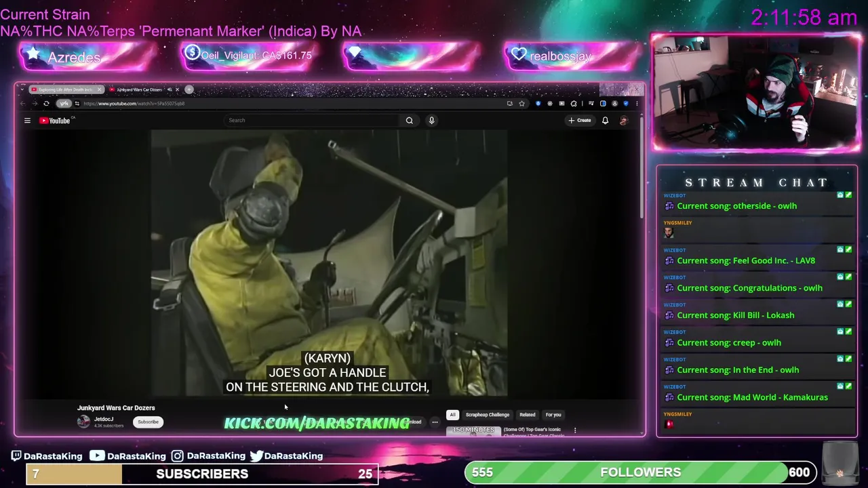
Task: Select the Scrapheap Challenge filter chip
Action: [x=487, y=415]
